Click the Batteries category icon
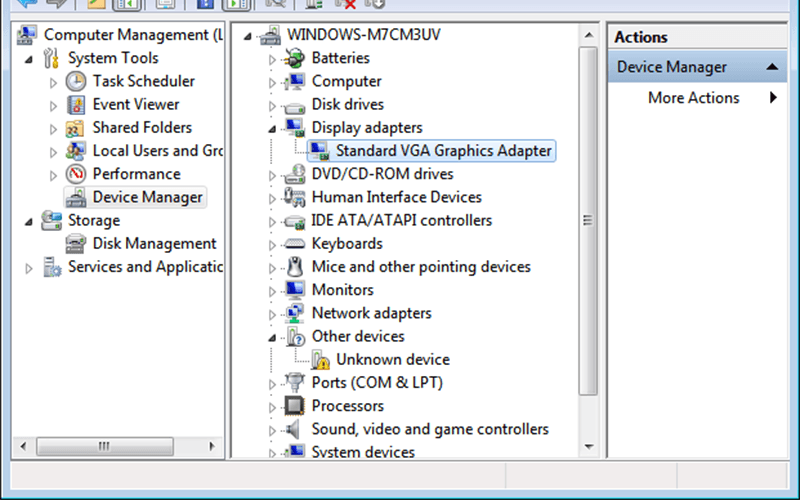Image resolution: width=800 pixels, height=500 pixels. (294, 58)
